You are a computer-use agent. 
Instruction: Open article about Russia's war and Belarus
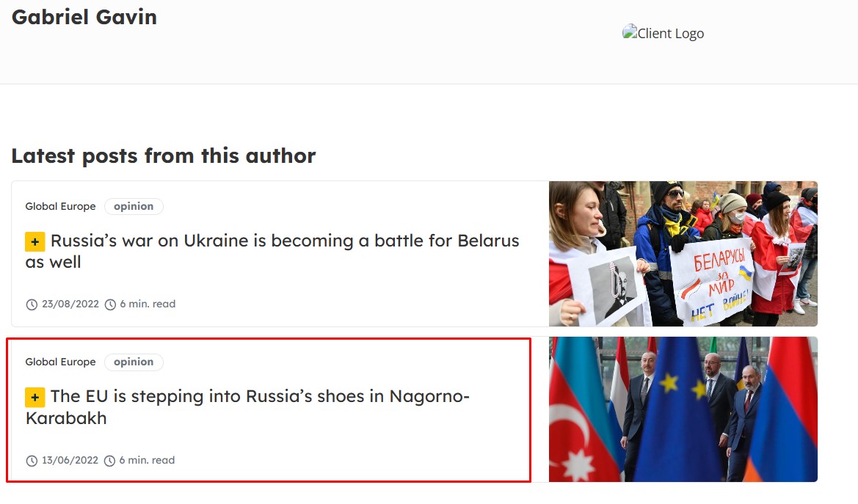[x=272, y=251]
